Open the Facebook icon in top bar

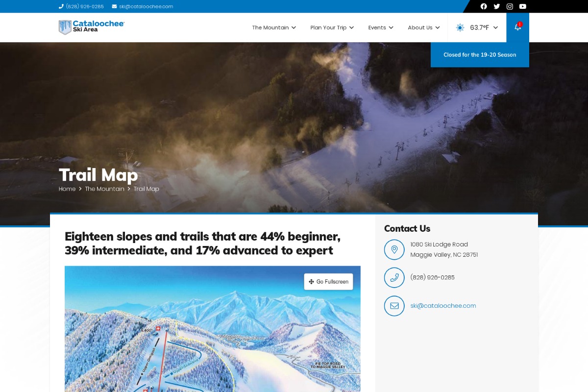[484, 6]
